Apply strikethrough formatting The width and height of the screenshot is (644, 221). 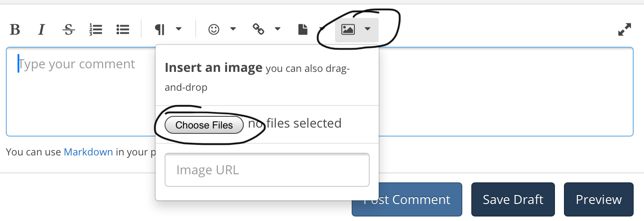click(x=68, y=30)
